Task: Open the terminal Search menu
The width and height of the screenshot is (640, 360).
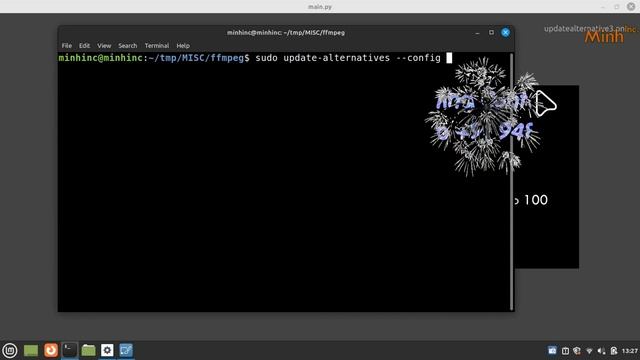Action: click(128, 46)
